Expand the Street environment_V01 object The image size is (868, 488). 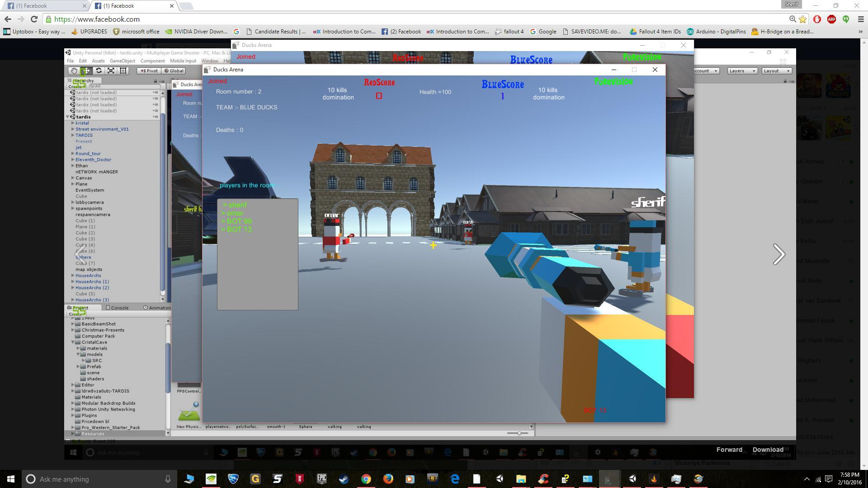pos(73,129)
